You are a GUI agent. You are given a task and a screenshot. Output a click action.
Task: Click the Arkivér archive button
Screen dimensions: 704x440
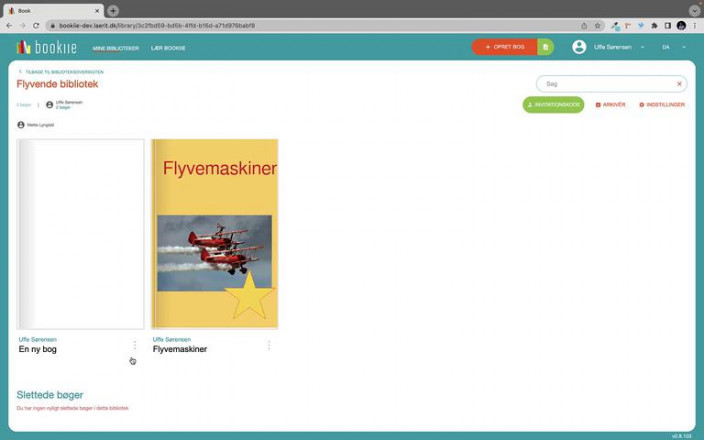610,105
